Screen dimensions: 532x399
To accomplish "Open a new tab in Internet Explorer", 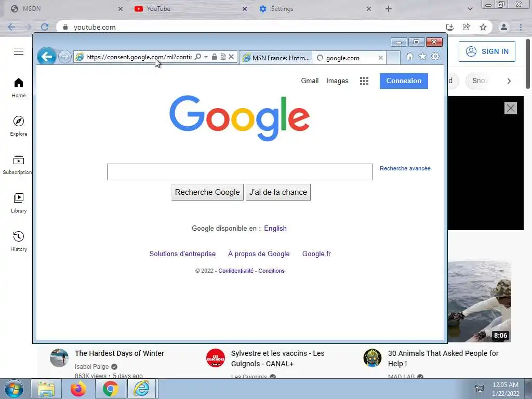I will pyautogui.click(x=393, y=58).
